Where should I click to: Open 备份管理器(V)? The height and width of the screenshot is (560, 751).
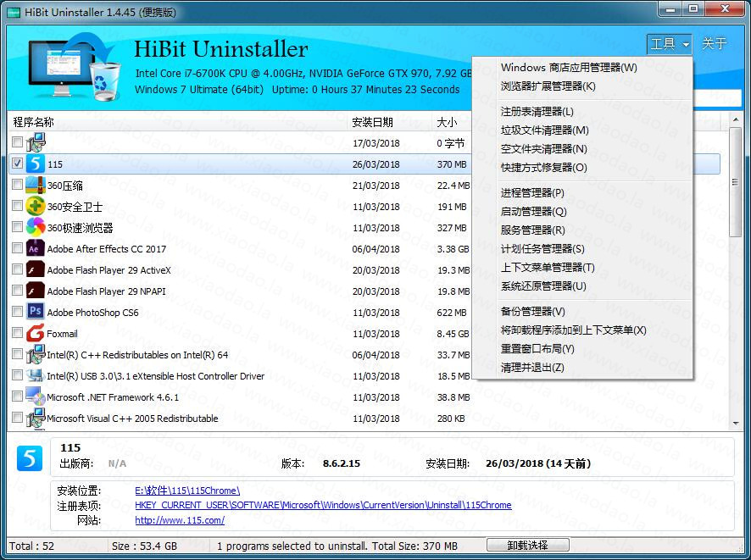pyautogui.click(x=532, y=312)
